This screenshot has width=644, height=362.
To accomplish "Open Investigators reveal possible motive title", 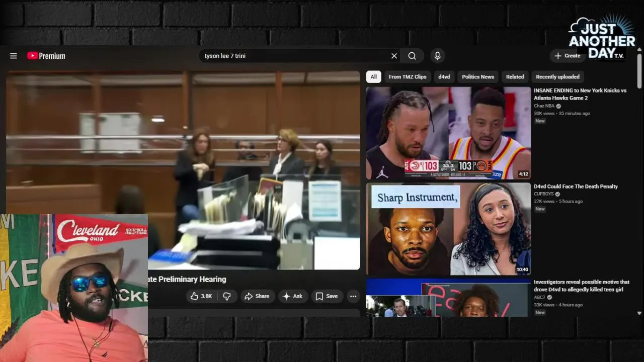I will 582,286.
